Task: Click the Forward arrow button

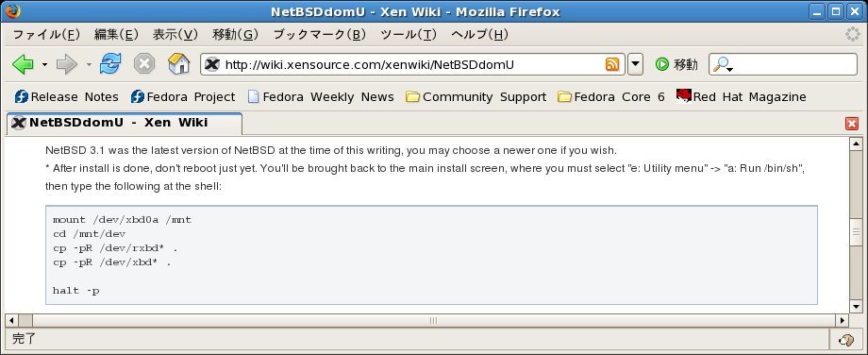Action: coord(67,64)
